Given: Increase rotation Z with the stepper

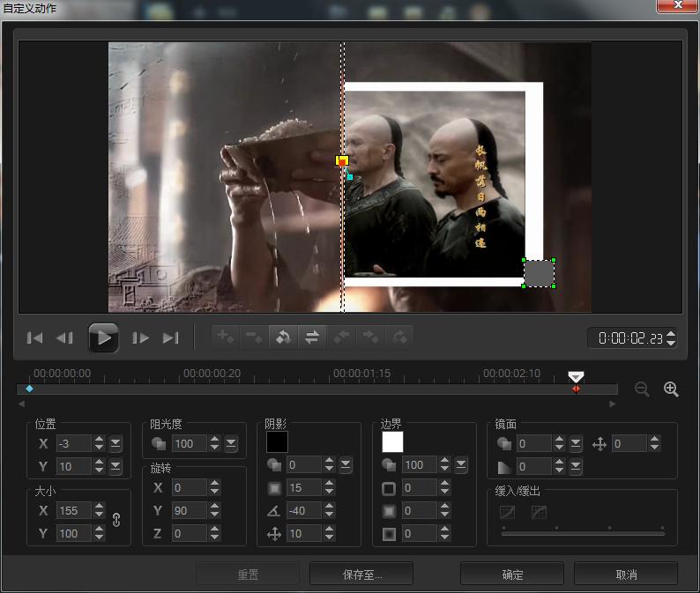Looking at the screenshot, I should click(214, 530).
